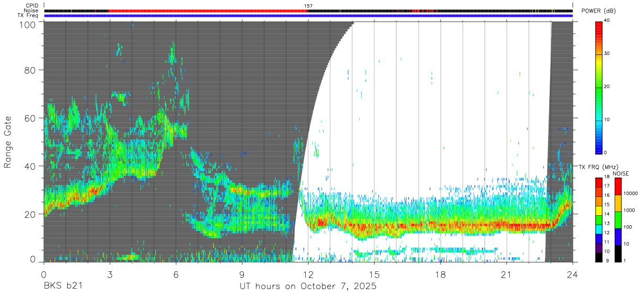The image size is (644, 297).
Task: Click the blue TX Freq bar
Action: click(308, 16)
